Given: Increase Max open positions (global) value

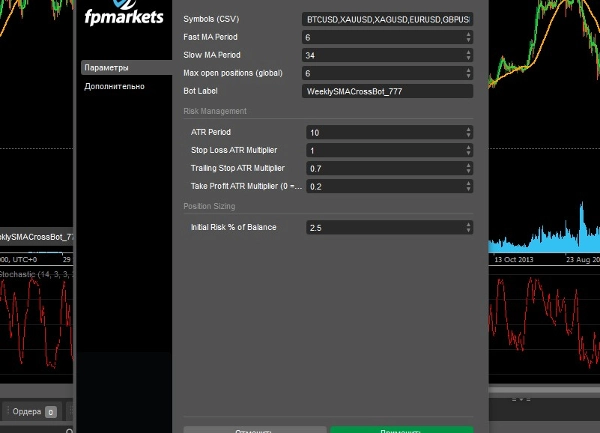Looking at the screenshot, I should [x=469, y=71].
